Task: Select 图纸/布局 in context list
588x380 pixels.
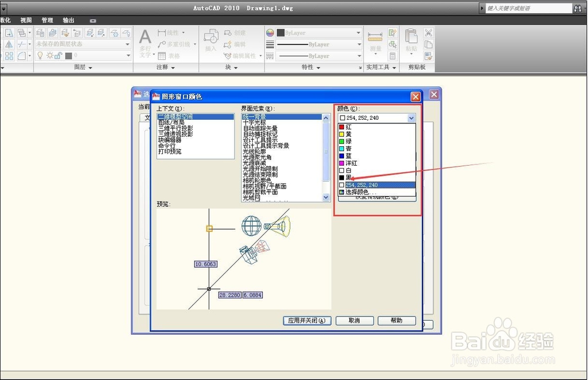Action: [x=195, y=123]
